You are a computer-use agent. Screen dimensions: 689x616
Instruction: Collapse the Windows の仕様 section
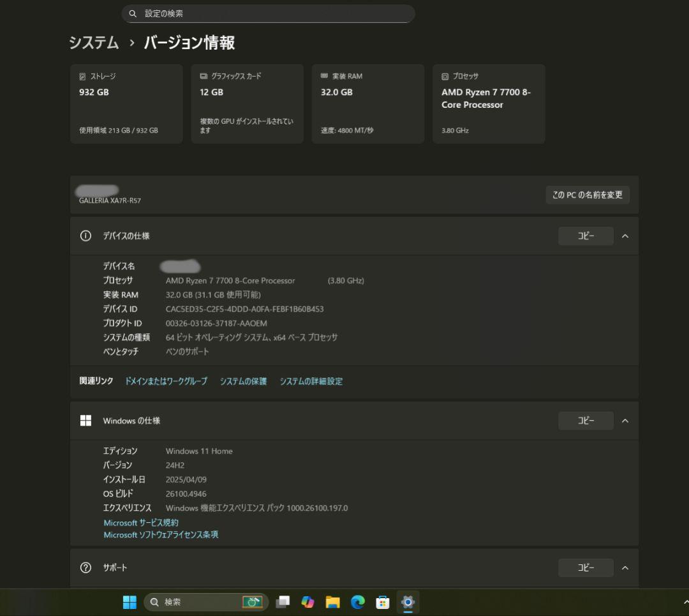coord(625,420)
